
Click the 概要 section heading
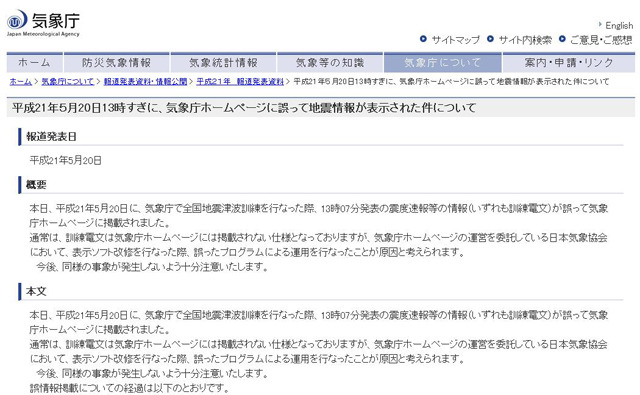tap(36, 185)
